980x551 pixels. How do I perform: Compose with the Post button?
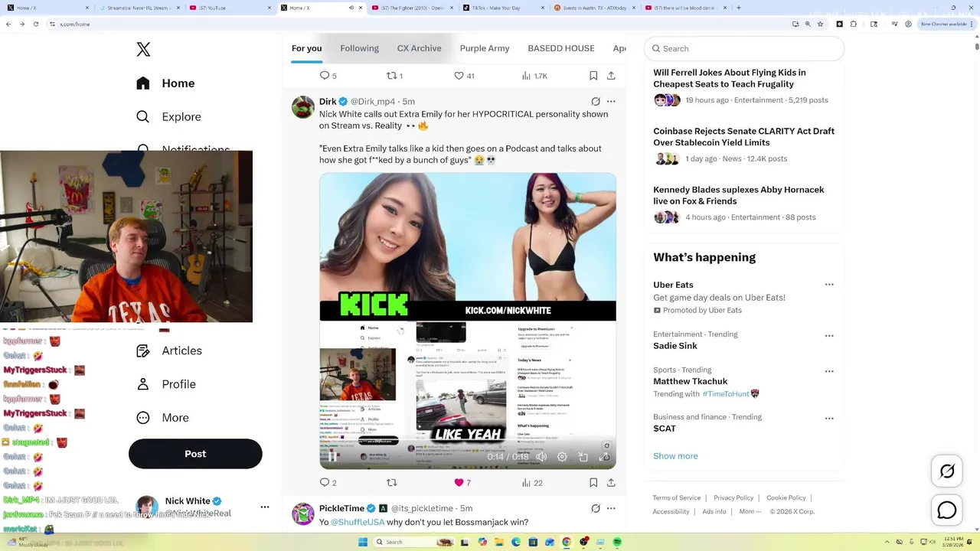click(x=195, y=454)
